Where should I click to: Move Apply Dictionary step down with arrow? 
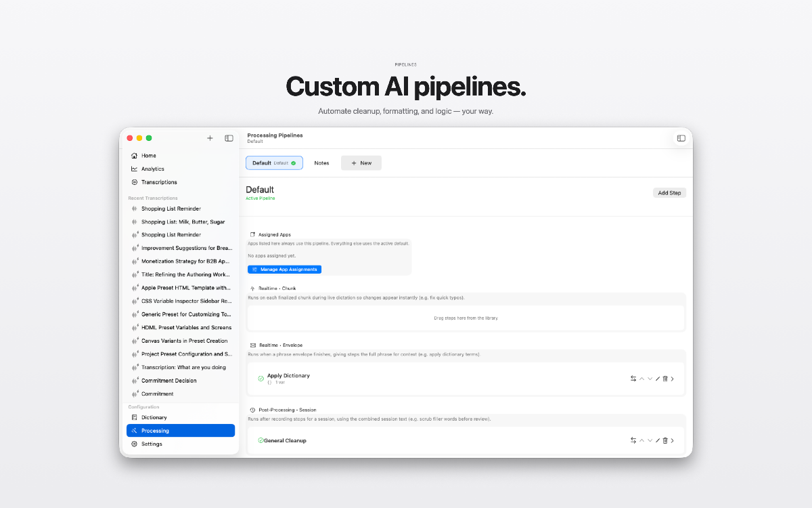point(650,379)
